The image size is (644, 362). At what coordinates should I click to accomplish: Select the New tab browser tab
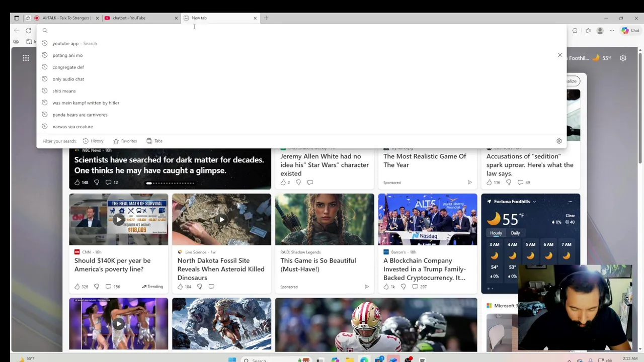(220, 18)
